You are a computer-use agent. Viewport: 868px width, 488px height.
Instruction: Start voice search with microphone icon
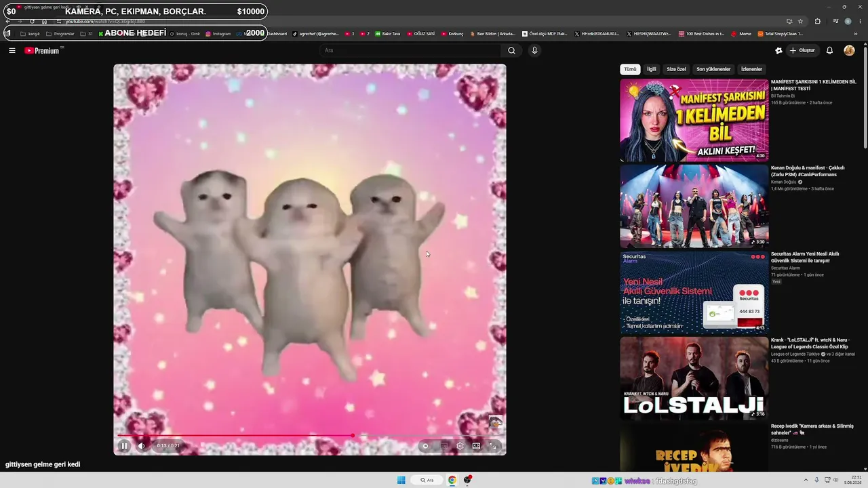click(534, 50)
